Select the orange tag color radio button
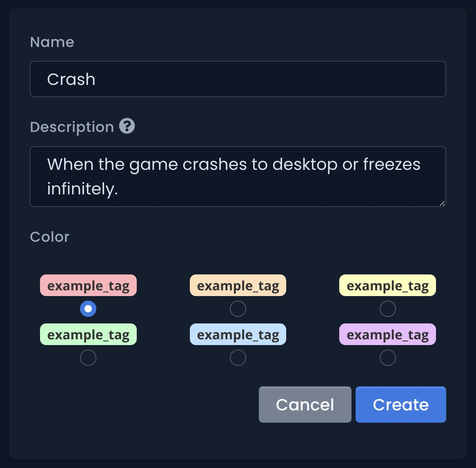The width and height of the screenshot is (476, 468). (x=238, y=309)
